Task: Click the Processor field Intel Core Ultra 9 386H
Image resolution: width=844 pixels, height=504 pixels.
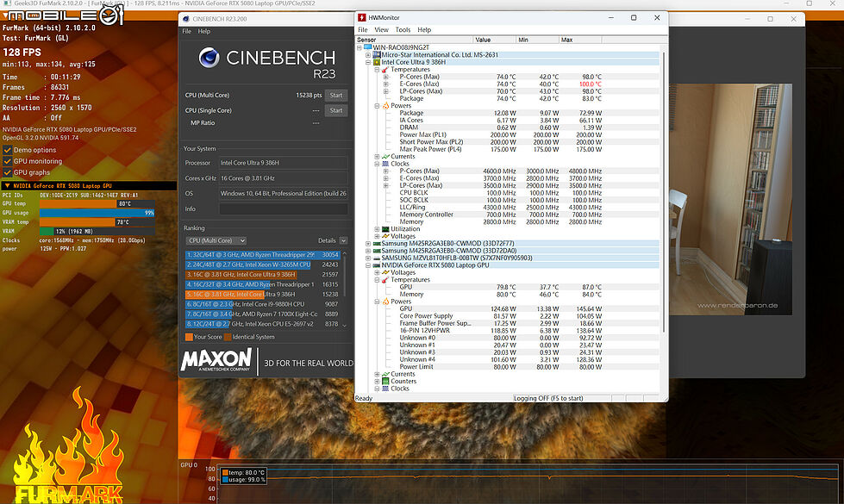Action: pos(283,163)
